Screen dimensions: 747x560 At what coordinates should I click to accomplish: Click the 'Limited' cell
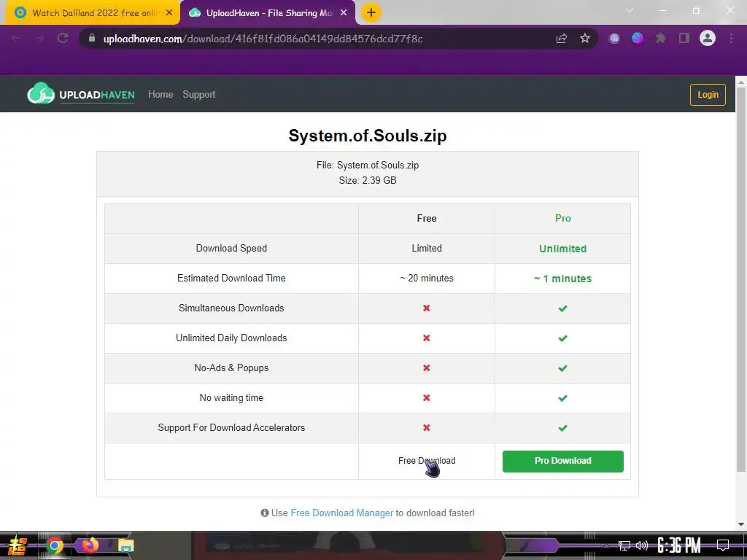pyautogui.click(x=426, y=248)
